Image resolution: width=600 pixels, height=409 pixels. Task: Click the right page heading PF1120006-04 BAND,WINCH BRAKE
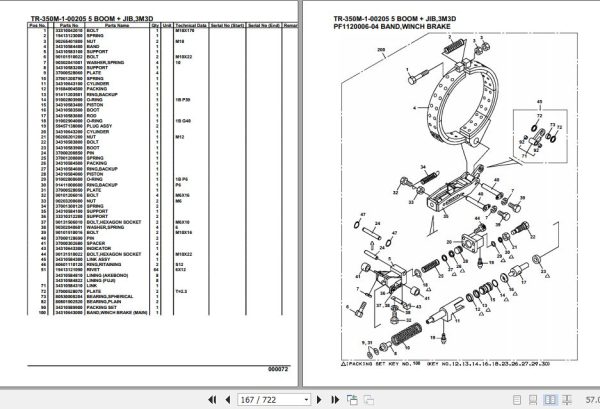pos(392,27)
